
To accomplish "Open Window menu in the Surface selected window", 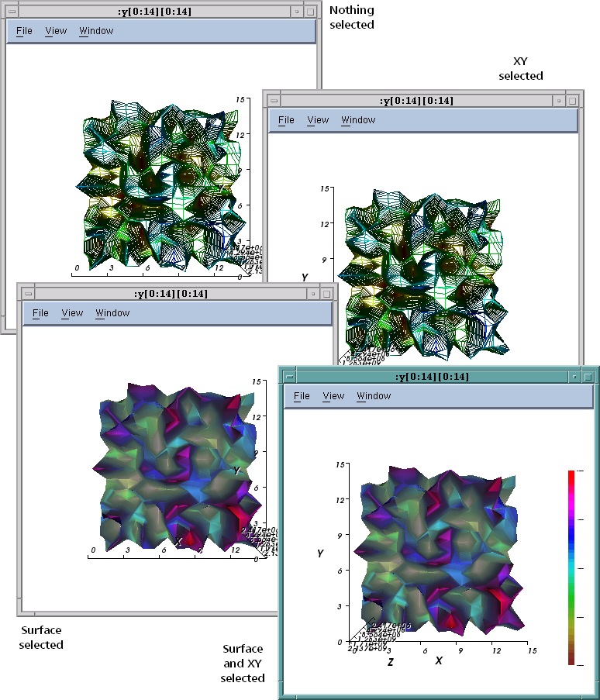I will (112, 313).
